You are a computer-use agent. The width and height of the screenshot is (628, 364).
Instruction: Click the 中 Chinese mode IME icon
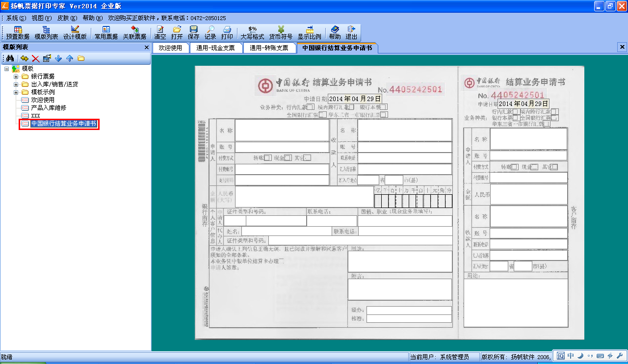[571, 356]
